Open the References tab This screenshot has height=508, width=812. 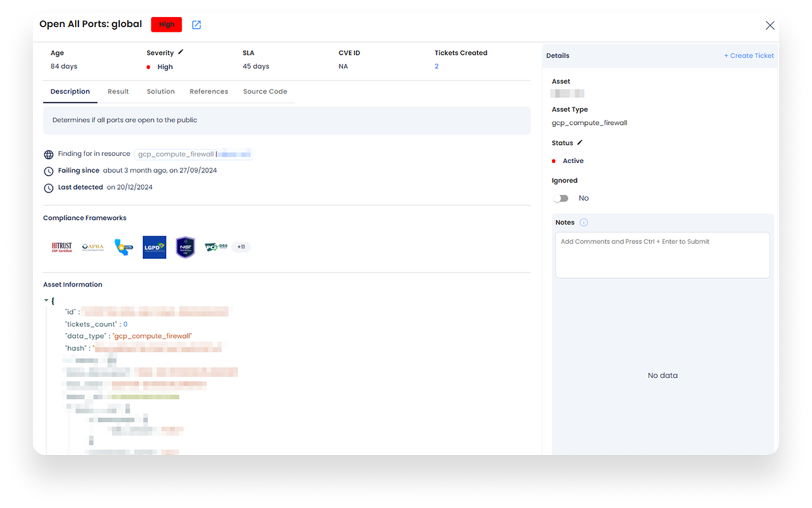click(x=209, y=91)
